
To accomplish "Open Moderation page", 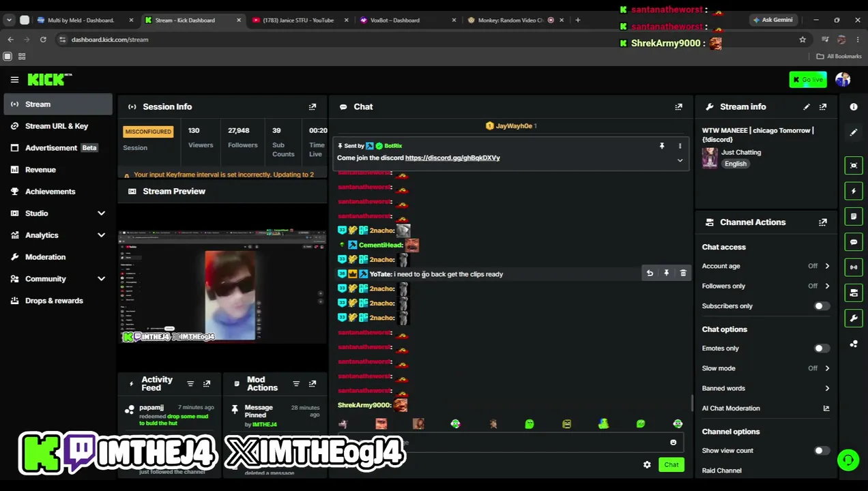I will [x=59, y=257].
